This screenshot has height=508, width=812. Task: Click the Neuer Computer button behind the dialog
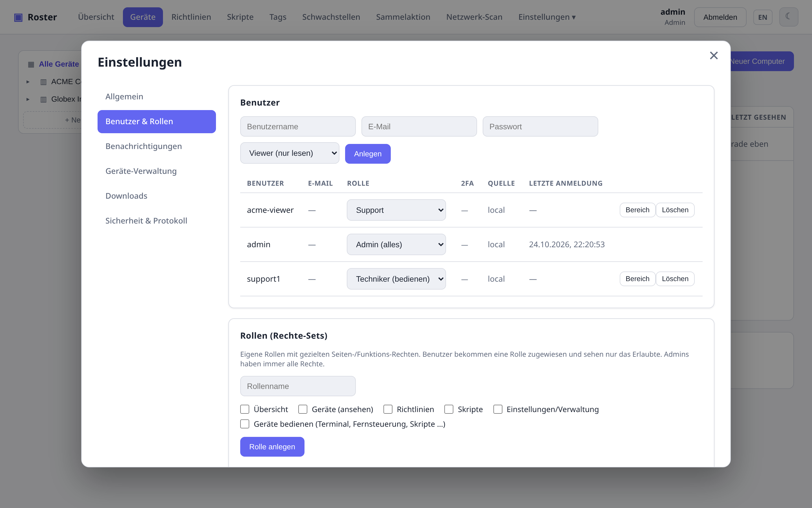pyautogui.click(x=762, y=61)
